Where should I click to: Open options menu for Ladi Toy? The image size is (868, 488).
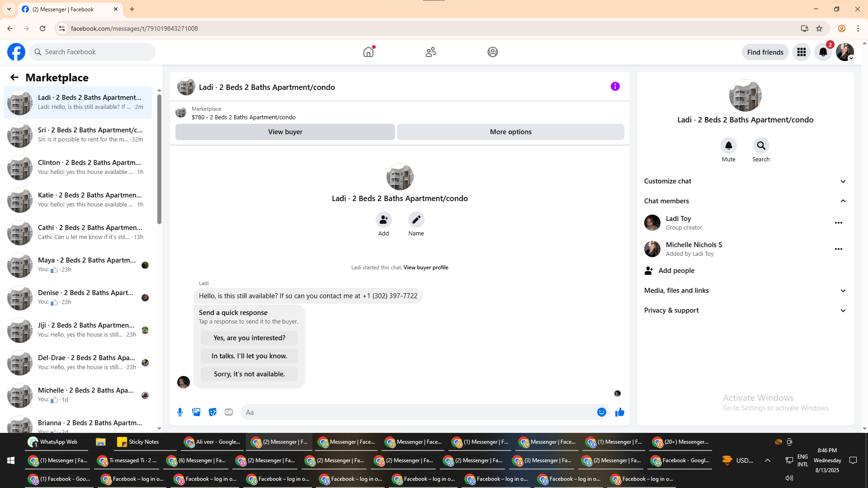838,223
